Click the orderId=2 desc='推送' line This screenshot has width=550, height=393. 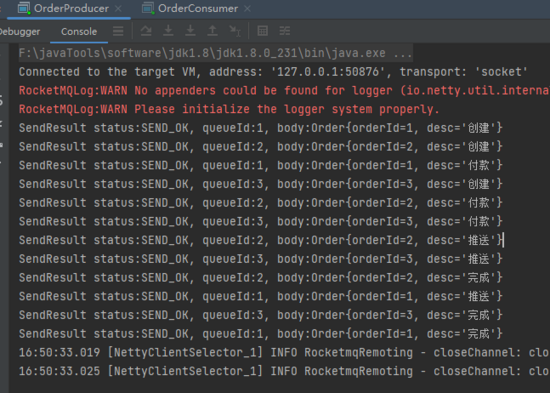coord(261,240)
